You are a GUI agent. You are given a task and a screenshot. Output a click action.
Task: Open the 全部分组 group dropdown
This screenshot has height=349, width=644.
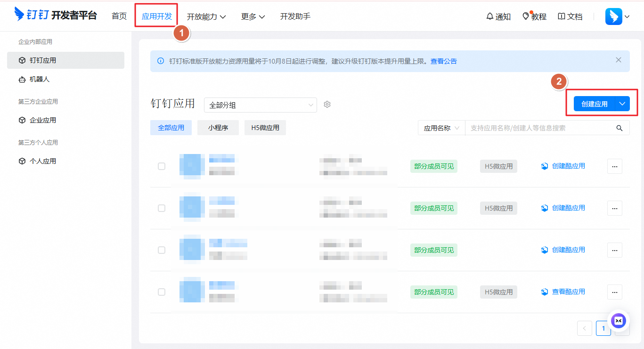[260, 105]
